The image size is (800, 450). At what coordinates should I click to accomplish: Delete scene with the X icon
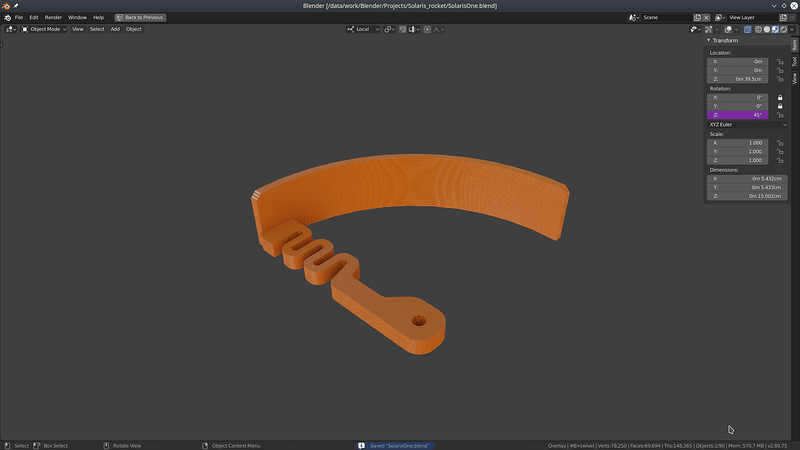(x=706, y=17)
